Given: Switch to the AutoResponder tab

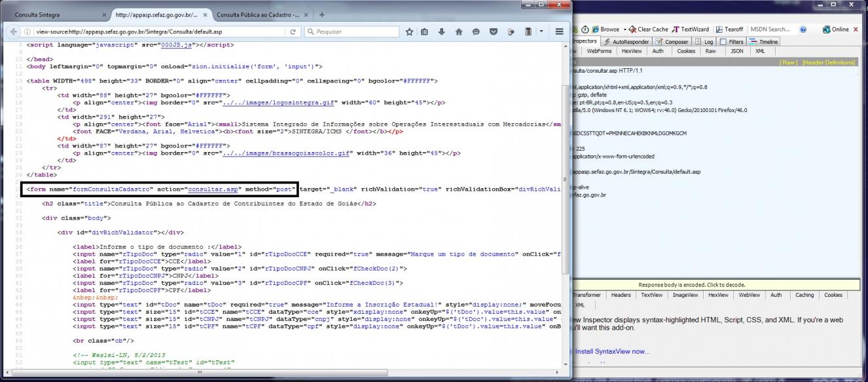Looking at the screenshot, I should coord(626,41).
